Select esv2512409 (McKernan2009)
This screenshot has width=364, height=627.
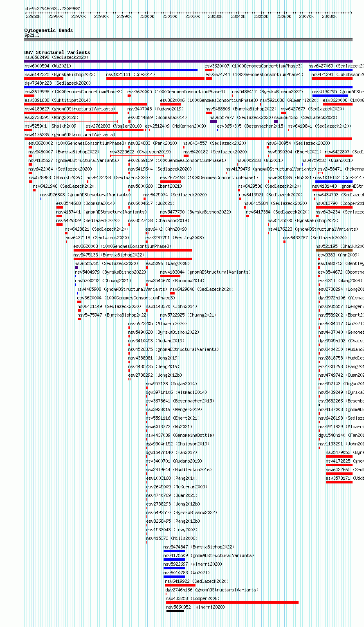pos(175,126)
